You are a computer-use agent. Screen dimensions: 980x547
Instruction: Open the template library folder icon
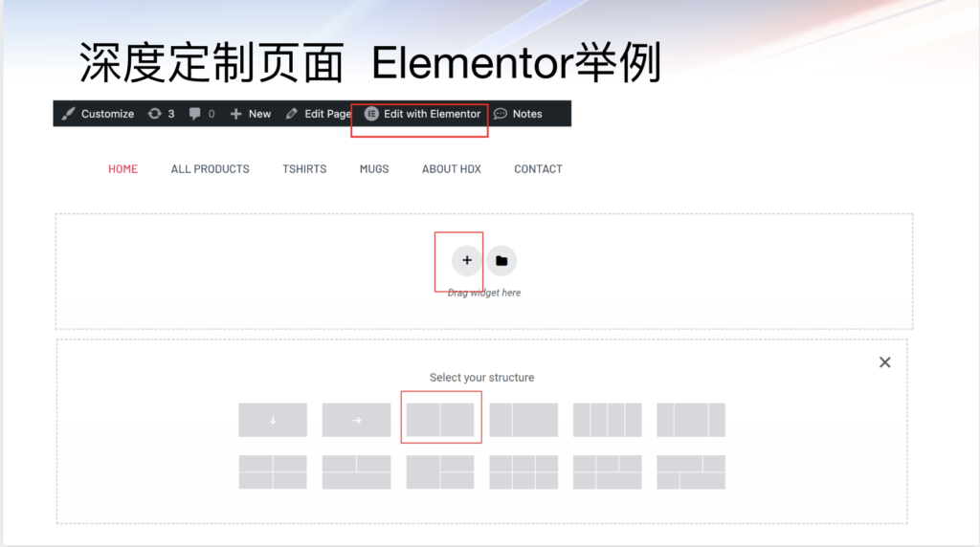click(x=501, y=260)
